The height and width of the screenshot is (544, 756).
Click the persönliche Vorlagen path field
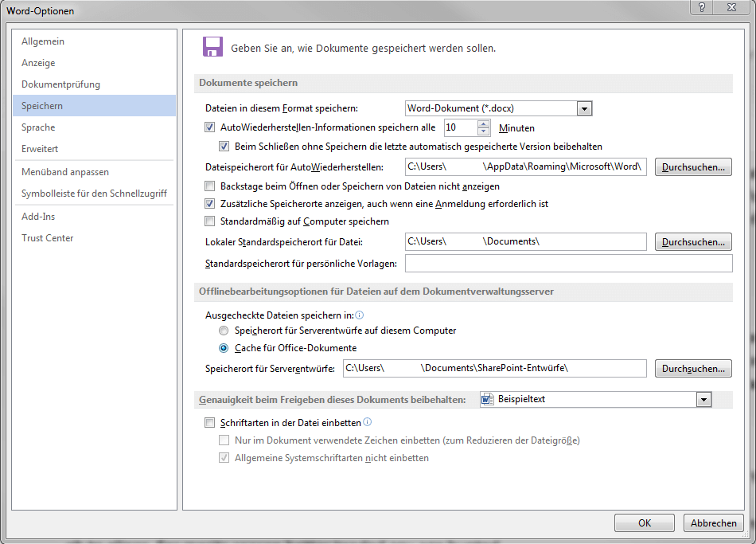tap(568, 264)
